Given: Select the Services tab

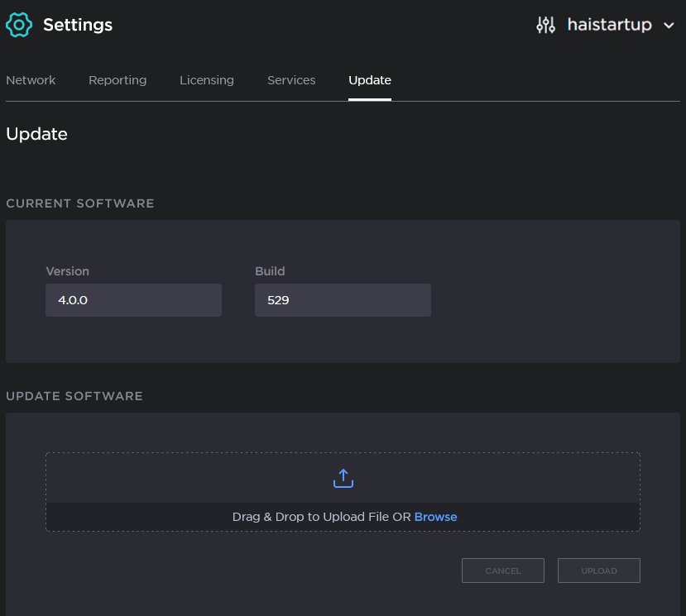Looking at the screenshot, I should (x=291, y=80).
